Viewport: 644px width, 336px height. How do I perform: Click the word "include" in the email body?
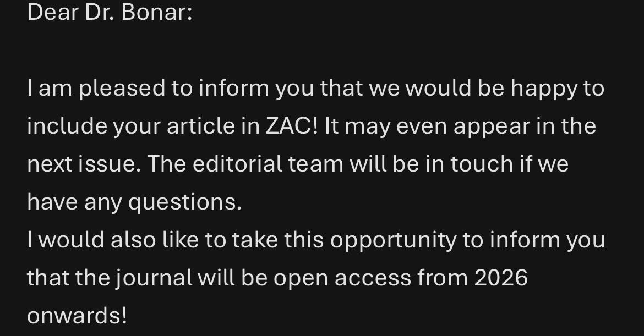point(67,126)
